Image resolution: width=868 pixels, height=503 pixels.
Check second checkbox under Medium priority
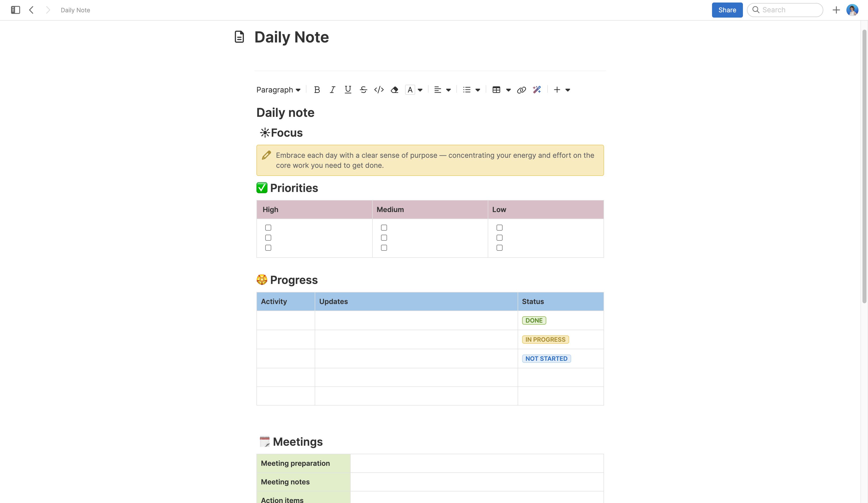pyautogui.click(x=384, y=238)
